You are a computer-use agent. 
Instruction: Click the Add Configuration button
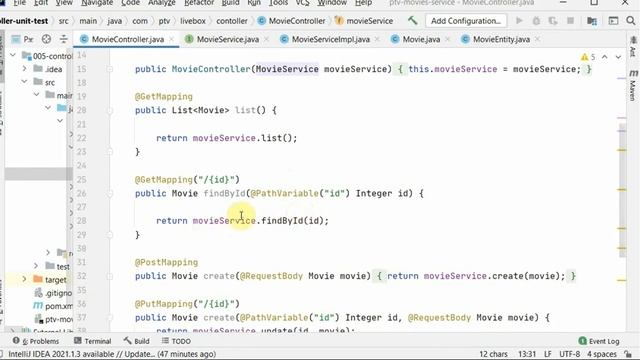466,20
